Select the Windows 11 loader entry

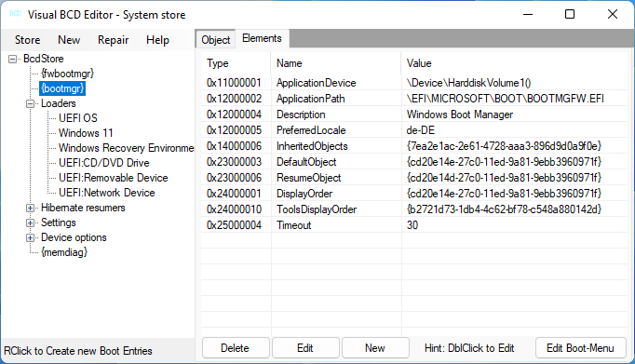(x=86, y=133)
